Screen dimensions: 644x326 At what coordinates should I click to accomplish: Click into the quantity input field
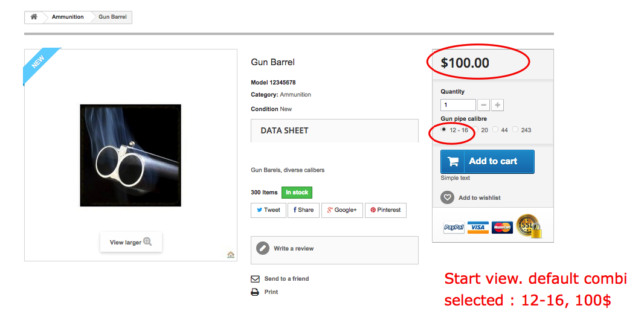pyautogui.click(x=458, y=105)
